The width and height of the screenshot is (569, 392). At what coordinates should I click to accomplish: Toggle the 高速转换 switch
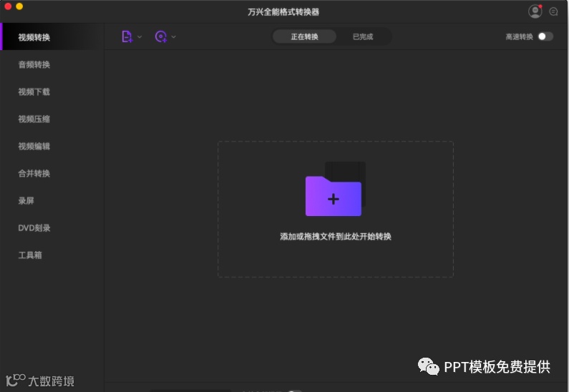coord(545,36)
